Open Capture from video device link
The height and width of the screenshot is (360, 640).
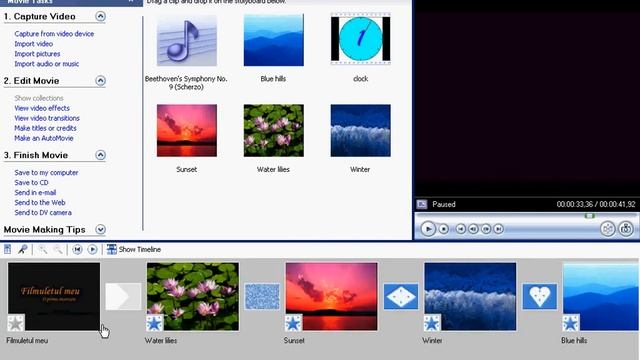[54, 34]
